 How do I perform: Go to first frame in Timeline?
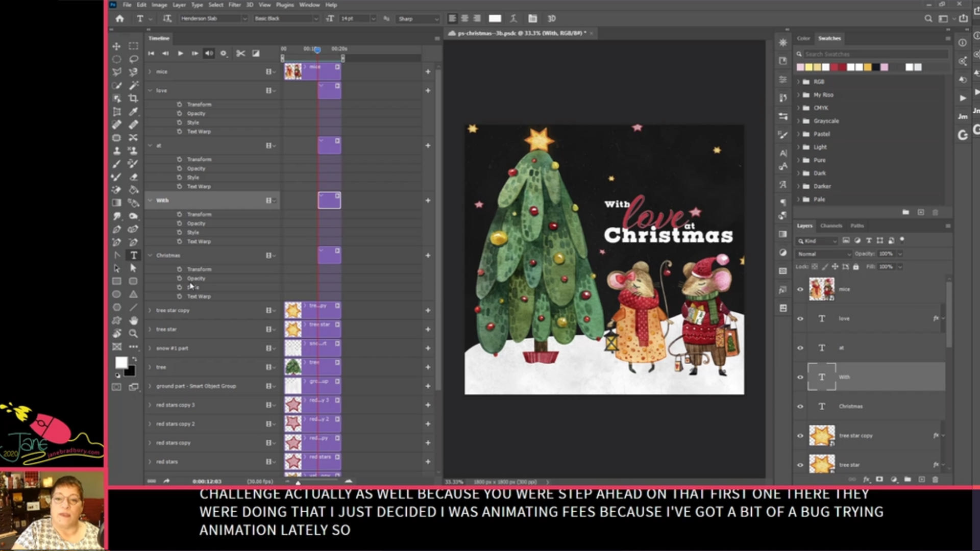tap(151, 53)
